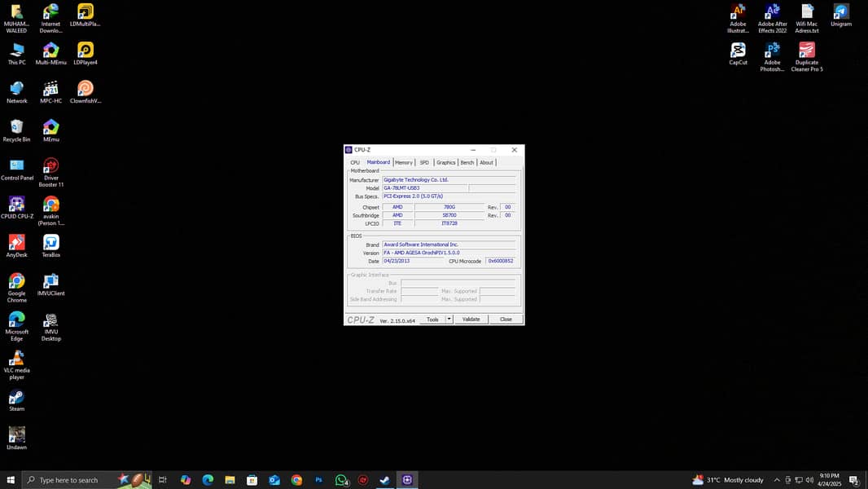Open the volume control in system tray

809,480
